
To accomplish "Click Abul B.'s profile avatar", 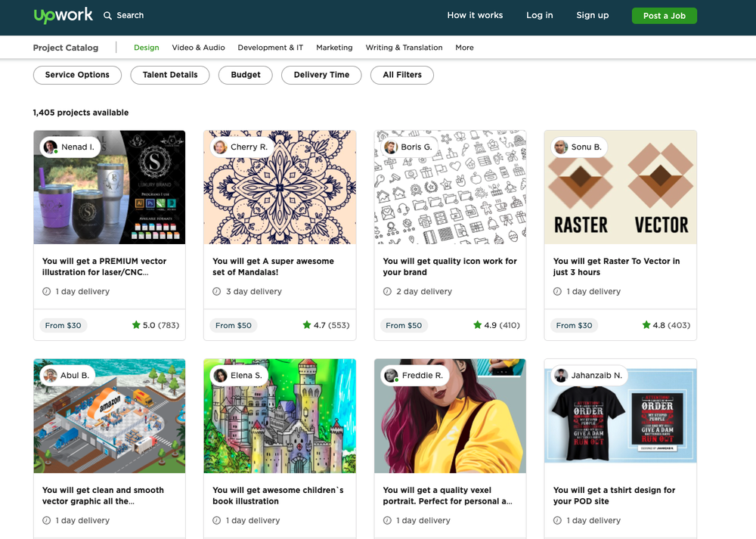I will [51, 376].
